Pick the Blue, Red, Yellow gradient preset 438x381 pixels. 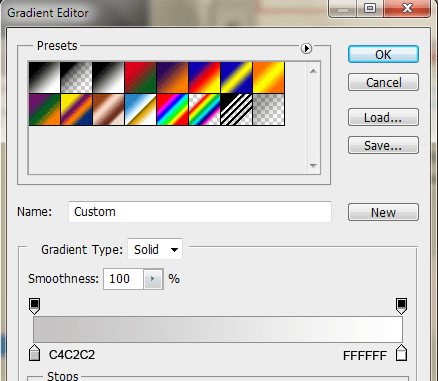[204, 77]
